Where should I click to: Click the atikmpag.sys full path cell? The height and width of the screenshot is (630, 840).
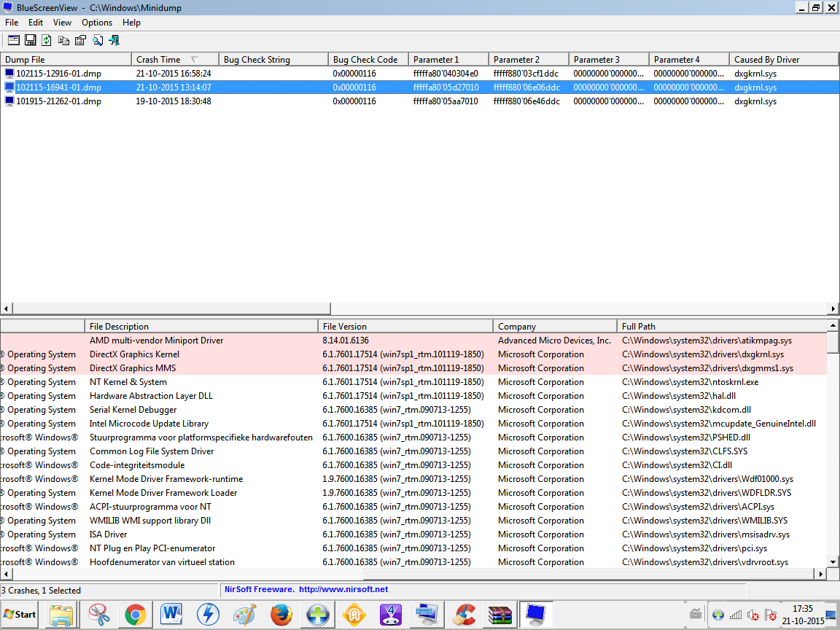coord(707,341)
